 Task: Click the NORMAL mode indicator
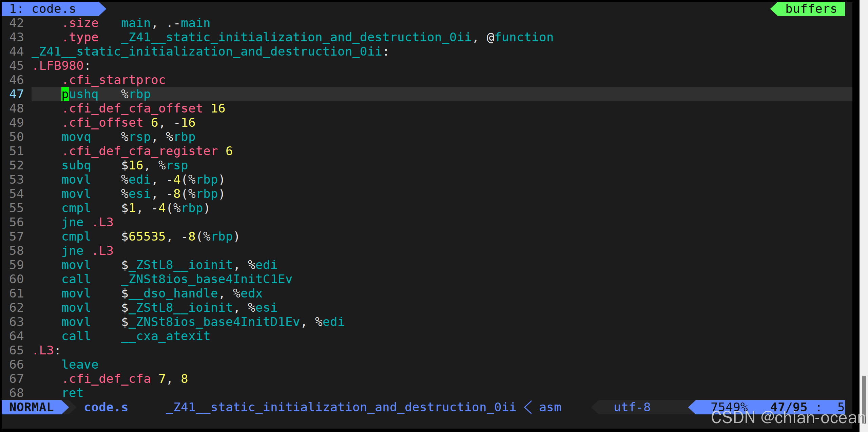[x=32, y=407]
